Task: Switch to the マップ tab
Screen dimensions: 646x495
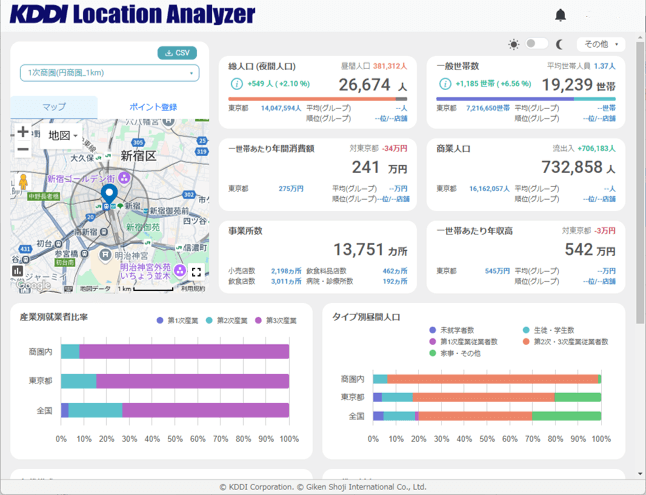Action: [54, 107]
